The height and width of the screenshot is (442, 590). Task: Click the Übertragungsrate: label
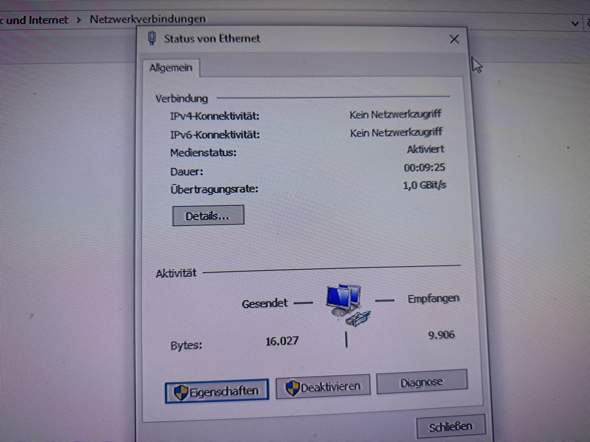(x=214, y=189)
